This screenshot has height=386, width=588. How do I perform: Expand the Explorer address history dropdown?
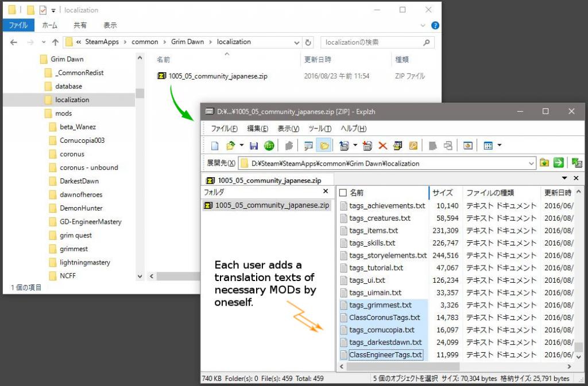click(296, 42)
